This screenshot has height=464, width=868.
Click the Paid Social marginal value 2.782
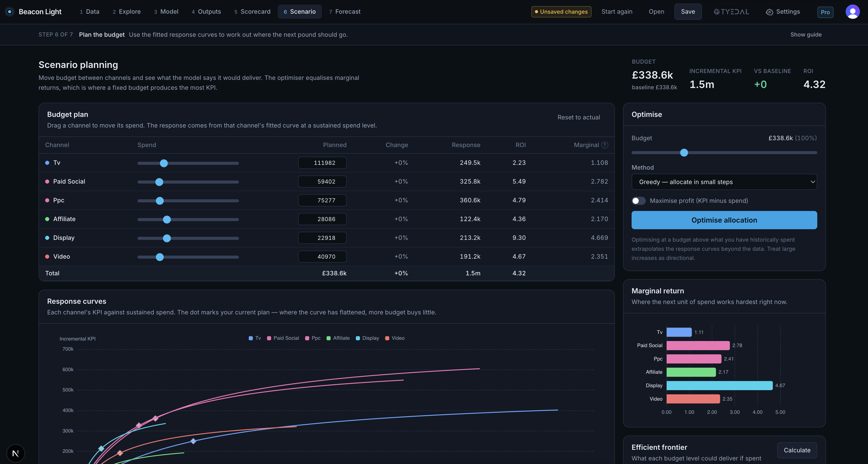click(x=599, y=182)
